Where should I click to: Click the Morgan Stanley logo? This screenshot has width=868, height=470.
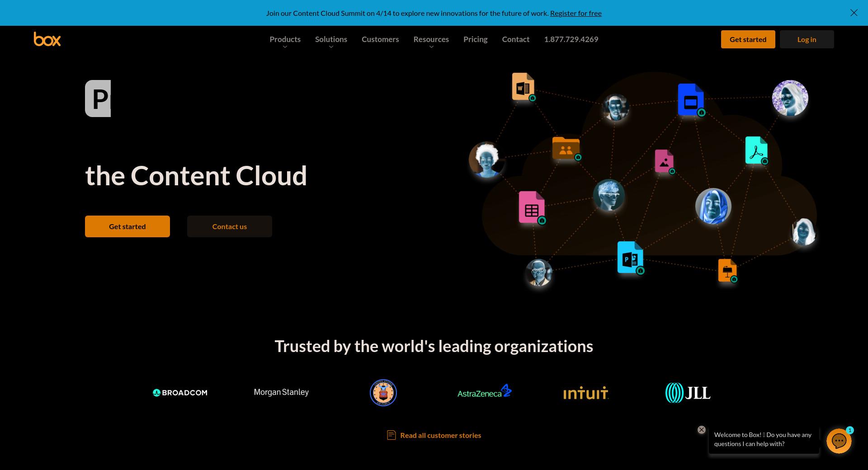pyautogui.click(x=281, y=392)
